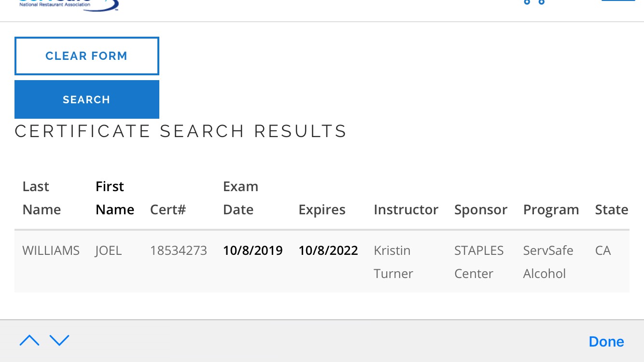The height and width of the screenshot is (362, 644).
Task: Open the shopping cart icon
Action: (534, 2)
